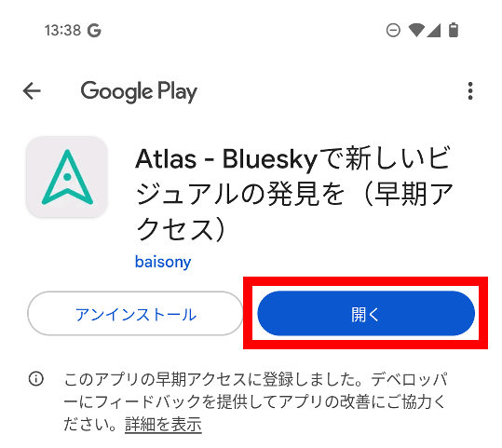Tap the 13:38 clock in status bar
The width and height of the screenshot is (502, 448).
62,31
